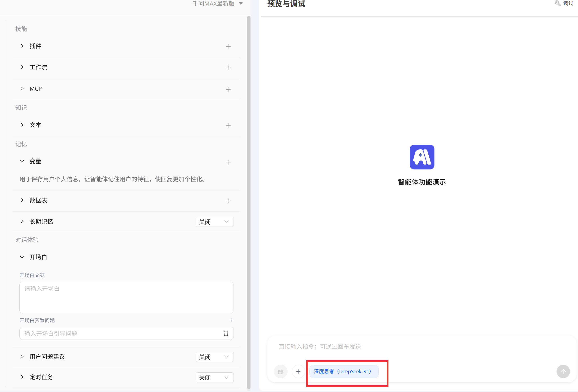Viewport: 578px width, 392px height.
Task: Collapse the 开场白 section
Action: coord(22,257)
